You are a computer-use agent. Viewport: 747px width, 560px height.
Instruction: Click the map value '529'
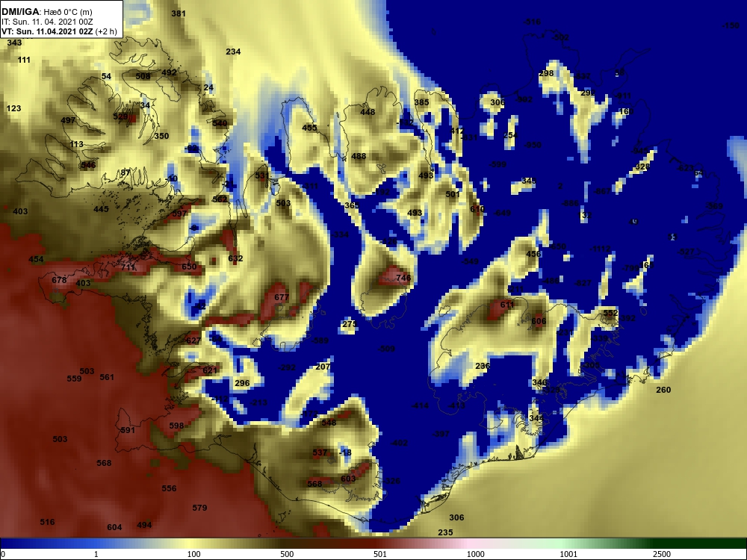point(120,116)
